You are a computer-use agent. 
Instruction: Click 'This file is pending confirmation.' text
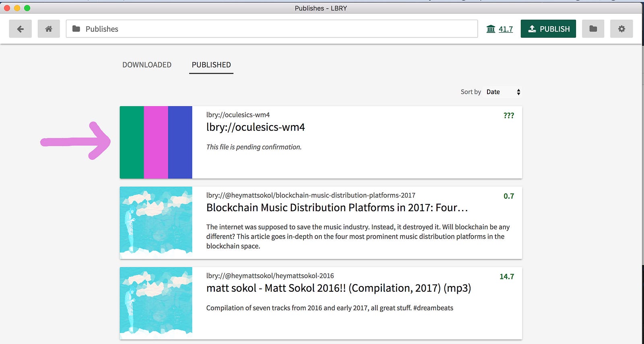click(x=254, y=147)
